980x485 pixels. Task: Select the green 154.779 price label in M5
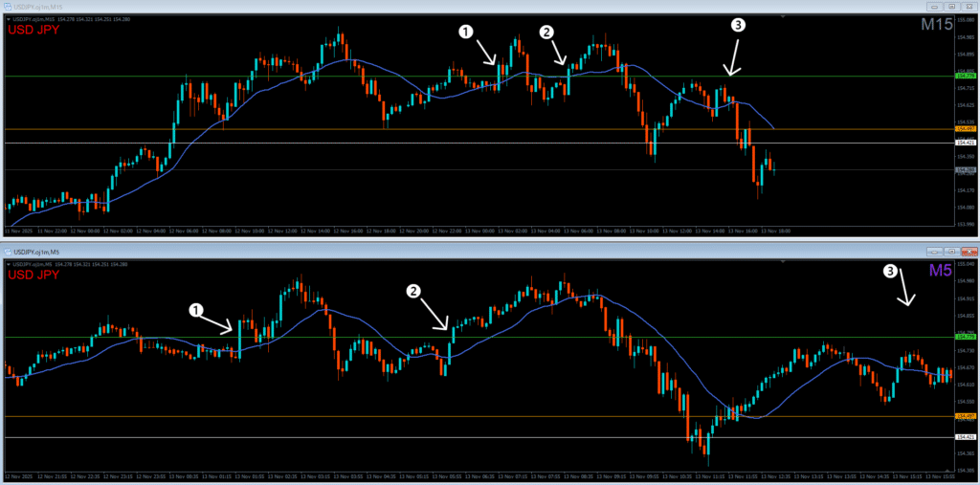click(966, 337)
